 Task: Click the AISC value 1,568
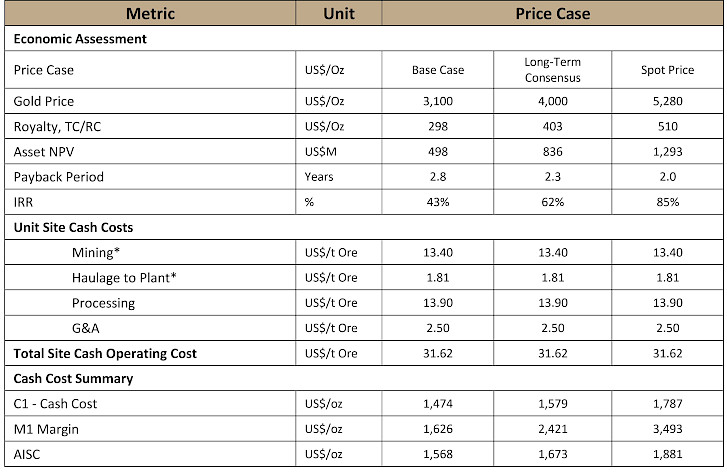click(437, 455)
